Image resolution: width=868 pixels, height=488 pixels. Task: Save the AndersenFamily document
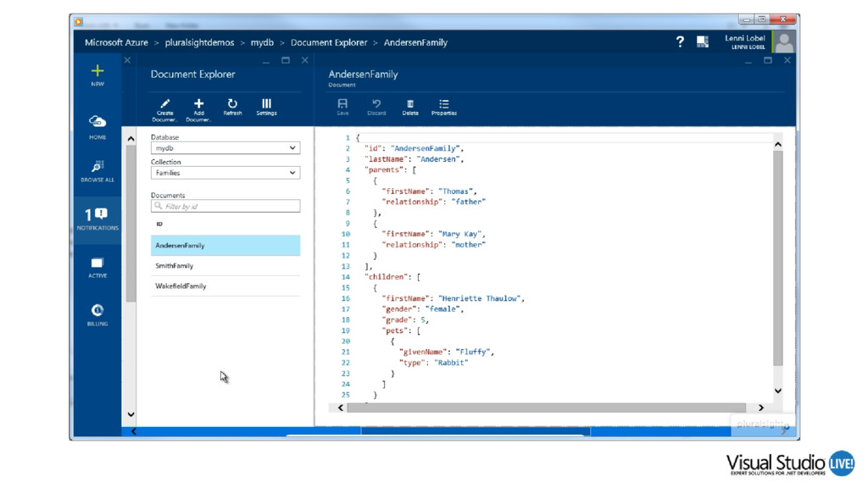pos(342,107)
